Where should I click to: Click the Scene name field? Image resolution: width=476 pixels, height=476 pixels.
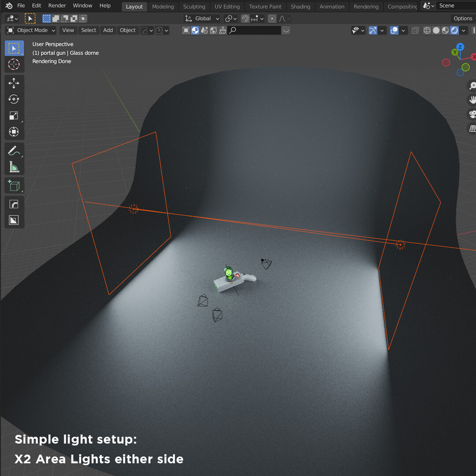456,6
